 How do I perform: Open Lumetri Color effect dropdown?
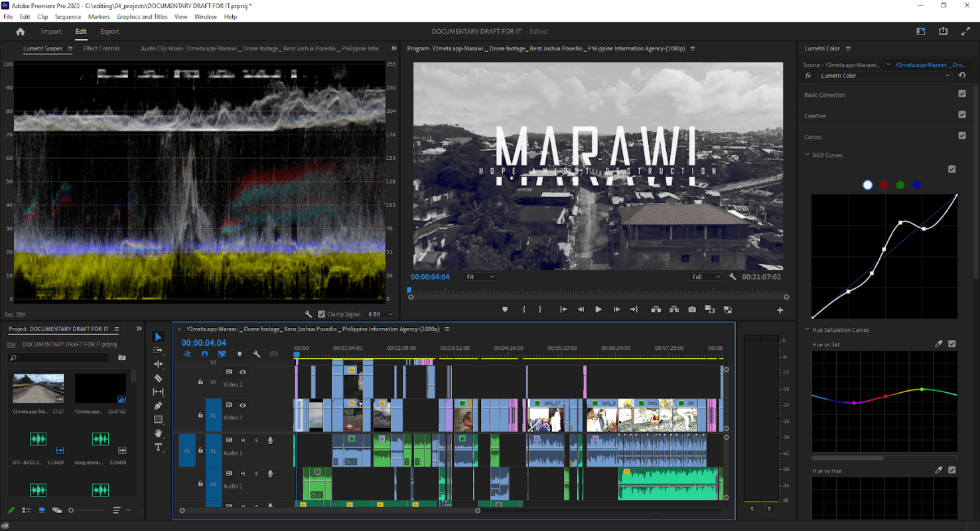pyautogui.click(x=884, y=76)
